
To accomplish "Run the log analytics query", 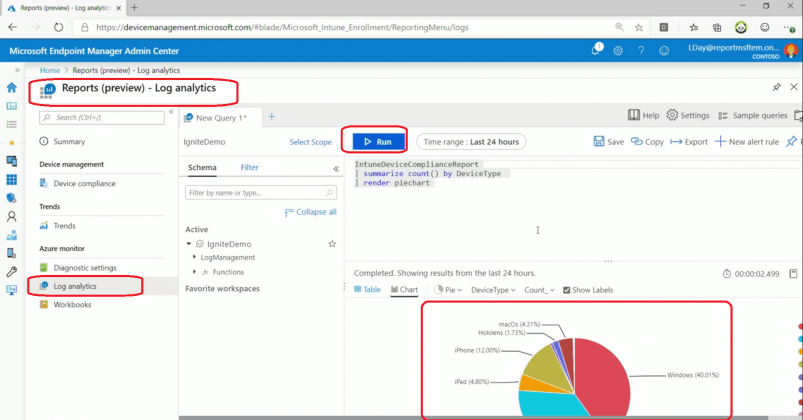I will click(x=375, y=142).
